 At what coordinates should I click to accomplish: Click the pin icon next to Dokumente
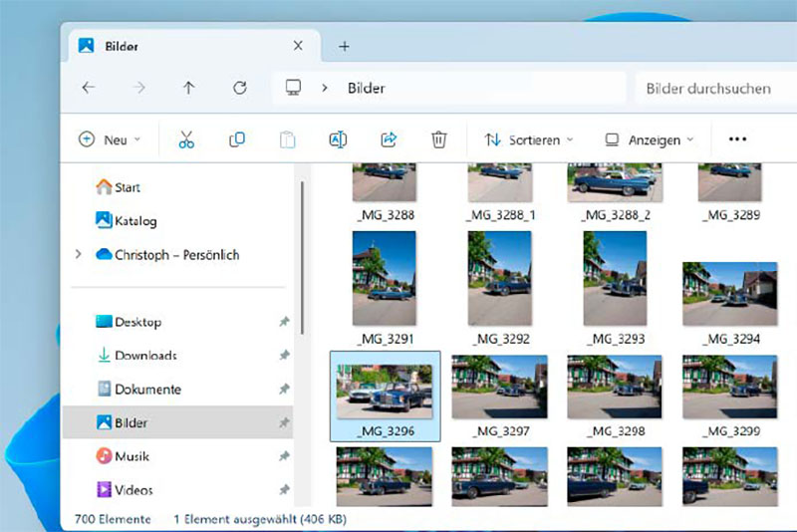tap(284, 390)
